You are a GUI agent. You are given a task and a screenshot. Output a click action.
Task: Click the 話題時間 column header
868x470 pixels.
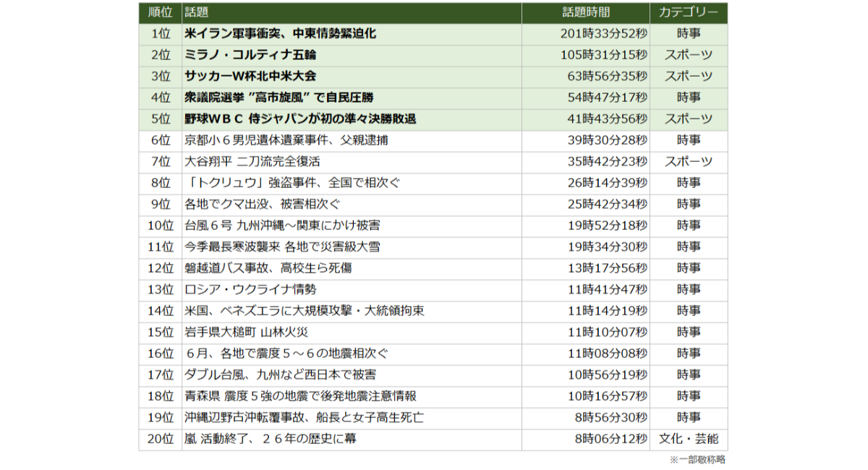(x=587, y=12)
